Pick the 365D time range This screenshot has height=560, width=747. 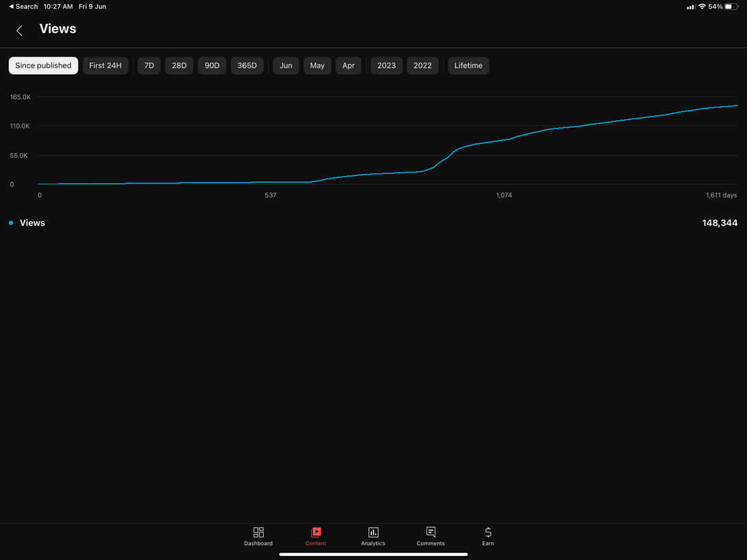pos(247,66)
